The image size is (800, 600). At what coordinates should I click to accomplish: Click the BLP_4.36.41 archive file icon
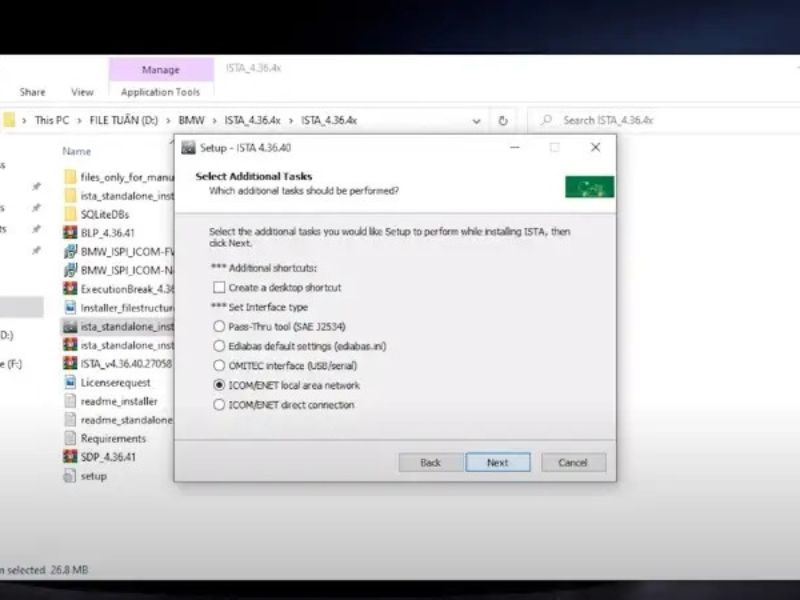pos(70,232)
